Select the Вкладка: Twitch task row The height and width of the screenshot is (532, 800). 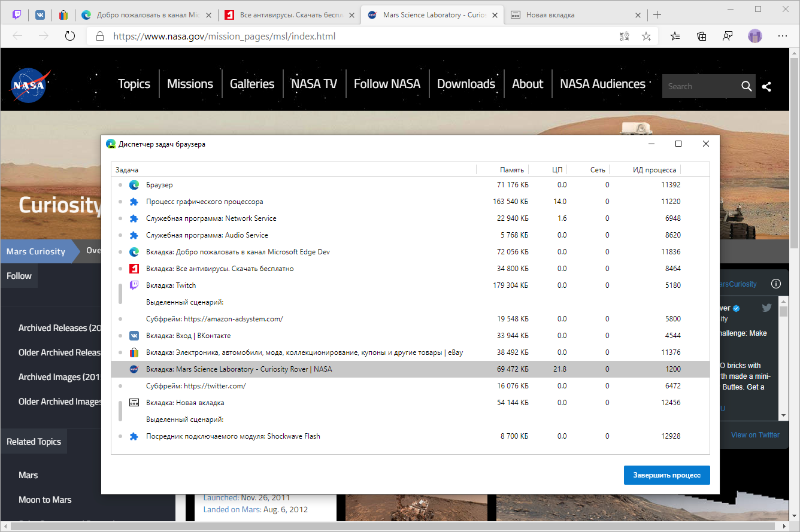[x=410, y=285]
